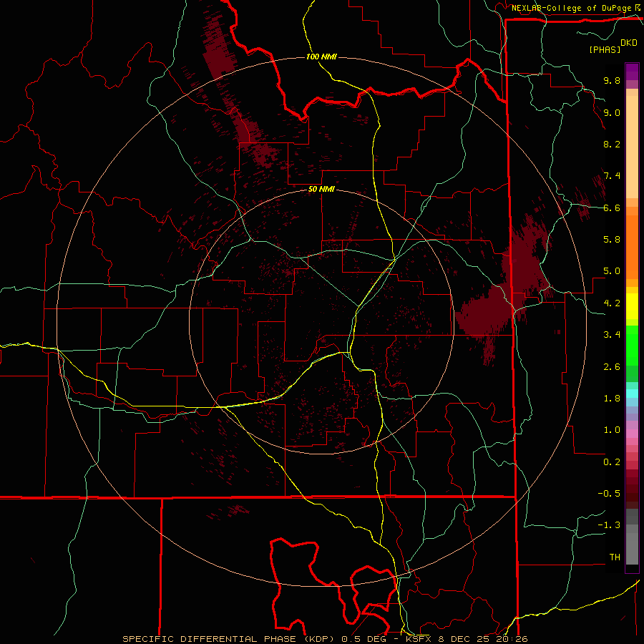Click the 1.0 legend label
644x644 pixels.
pyautogui.click(x=612, y=430)
